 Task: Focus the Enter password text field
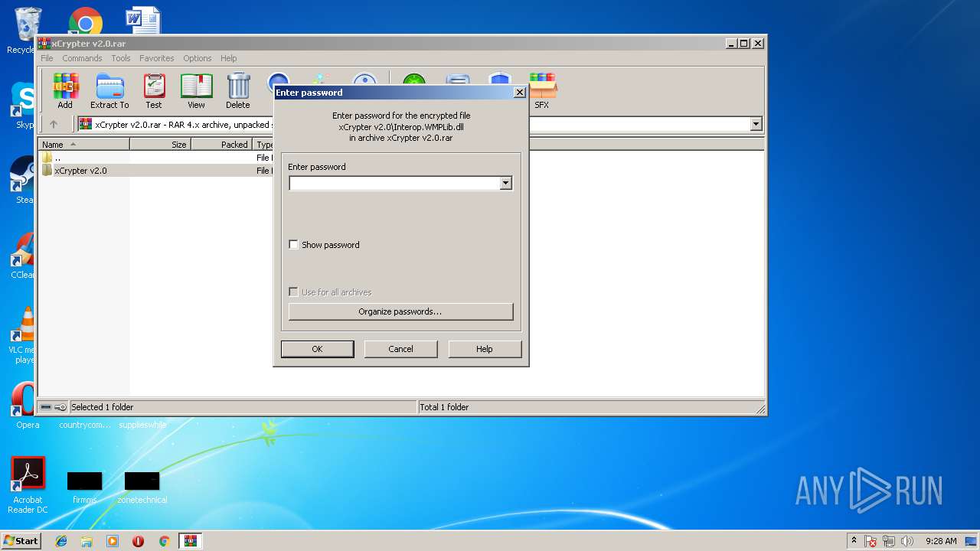click(x=394, y=184)
